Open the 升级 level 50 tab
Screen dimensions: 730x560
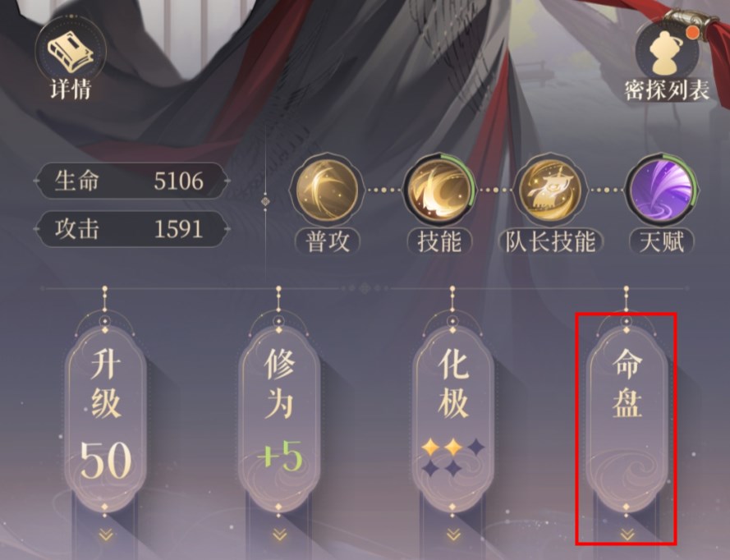point(105,416)
